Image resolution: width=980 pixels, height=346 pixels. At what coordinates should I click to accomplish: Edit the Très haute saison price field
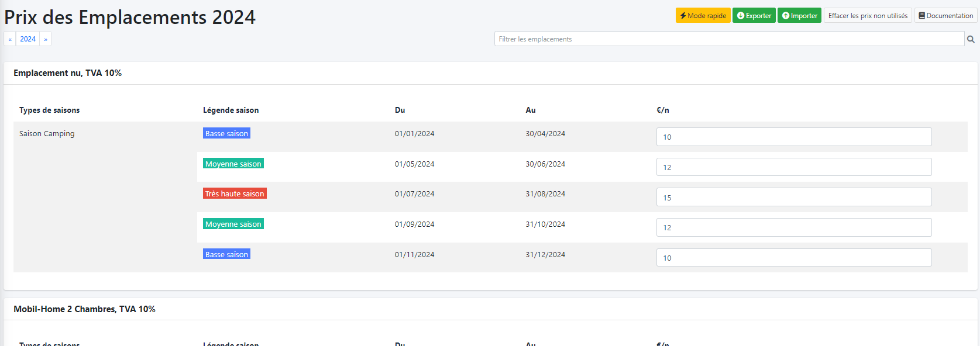(793, 198)
